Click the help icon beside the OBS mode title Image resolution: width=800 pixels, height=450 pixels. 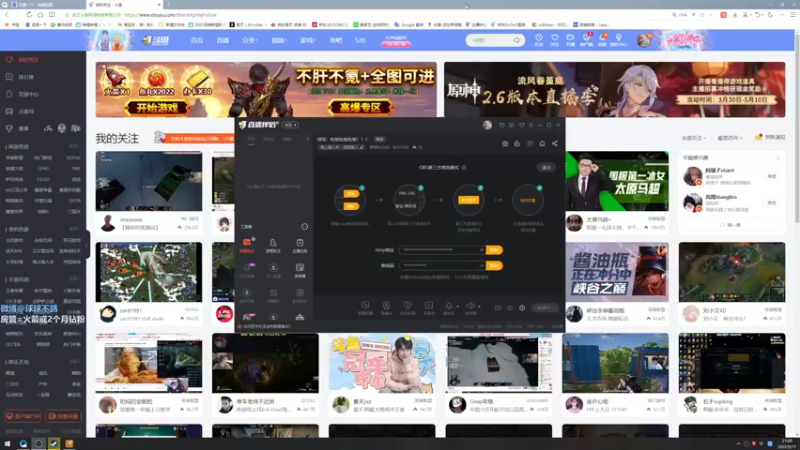coord(464,167)
